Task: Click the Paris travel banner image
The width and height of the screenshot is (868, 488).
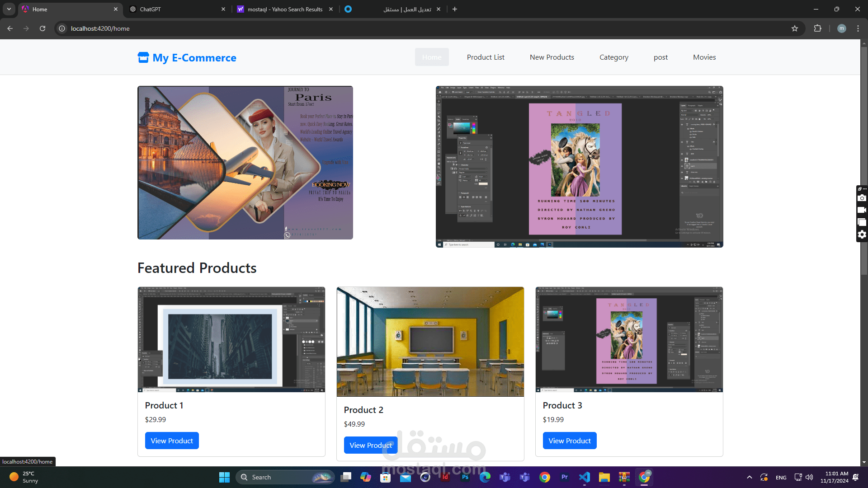Action: tap(245, 163)
